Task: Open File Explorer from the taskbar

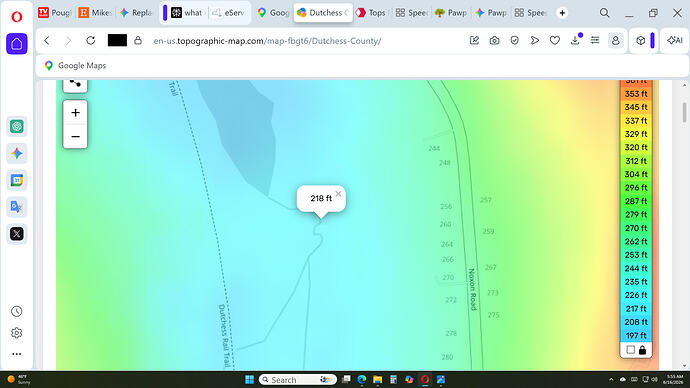Action: point(378,379)
